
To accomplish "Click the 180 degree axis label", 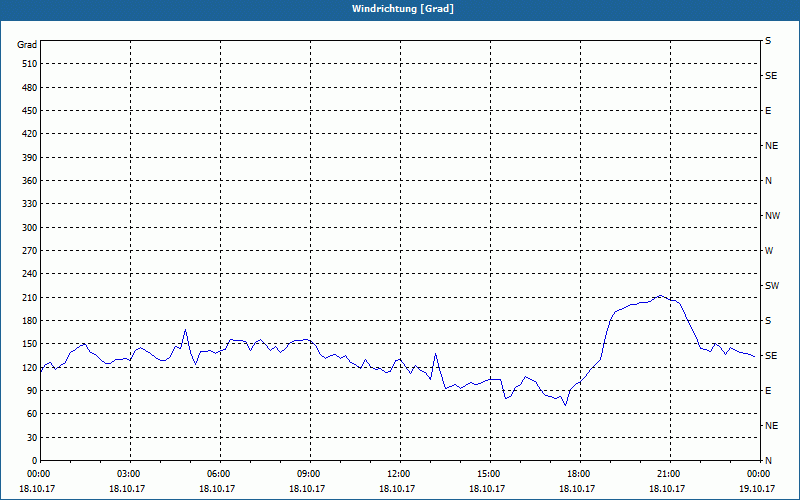I will click(x=29, y=320).
